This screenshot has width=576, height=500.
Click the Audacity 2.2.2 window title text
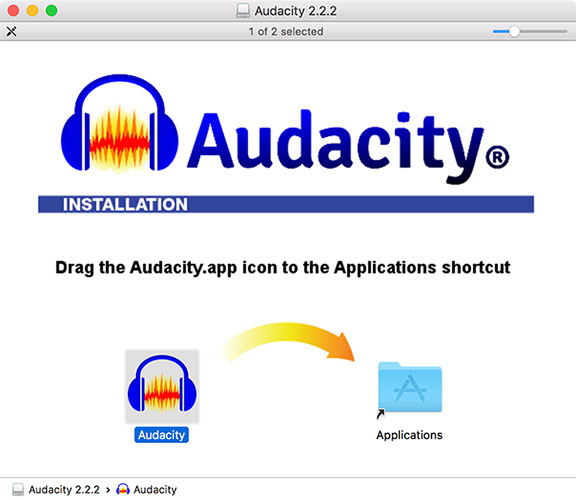pos(296,11)
